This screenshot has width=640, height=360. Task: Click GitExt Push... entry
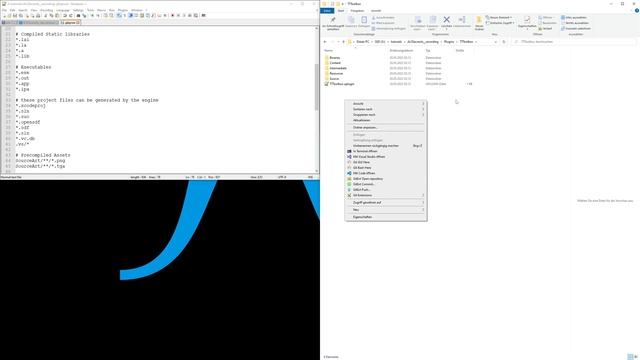coord(385,190)
